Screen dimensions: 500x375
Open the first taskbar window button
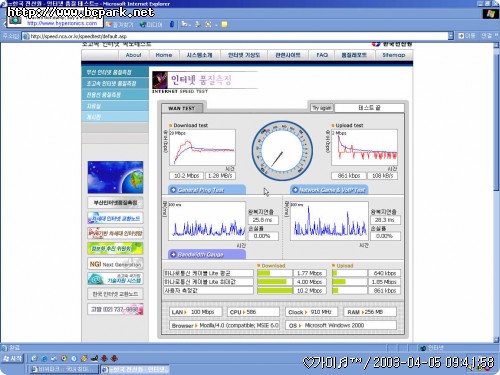tap(63, 369)
